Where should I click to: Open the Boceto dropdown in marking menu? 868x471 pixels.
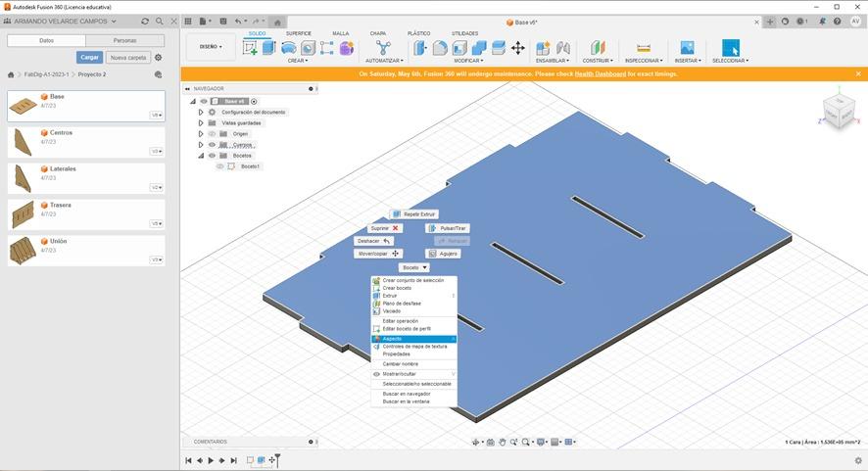413,267
